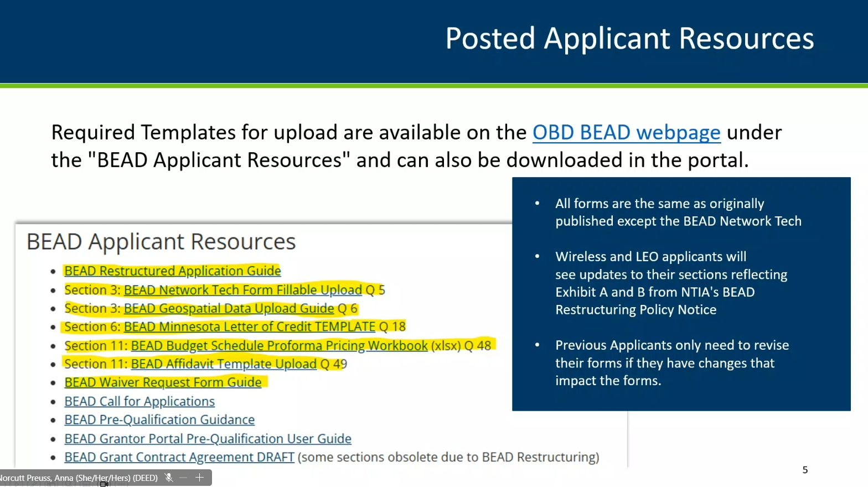
Task: Open BEAD Affidavit Template Upload link
Action: click(224, 364)
